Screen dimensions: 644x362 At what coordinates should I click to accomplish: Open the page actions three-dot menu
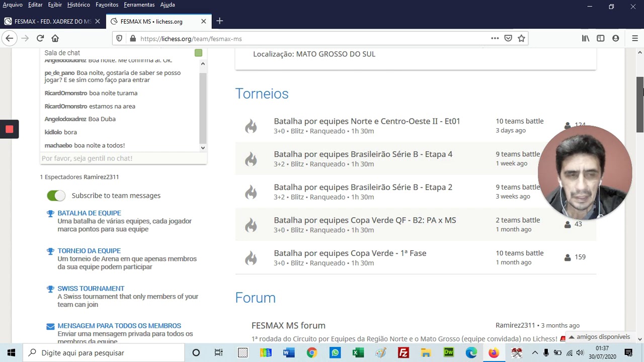495,38
